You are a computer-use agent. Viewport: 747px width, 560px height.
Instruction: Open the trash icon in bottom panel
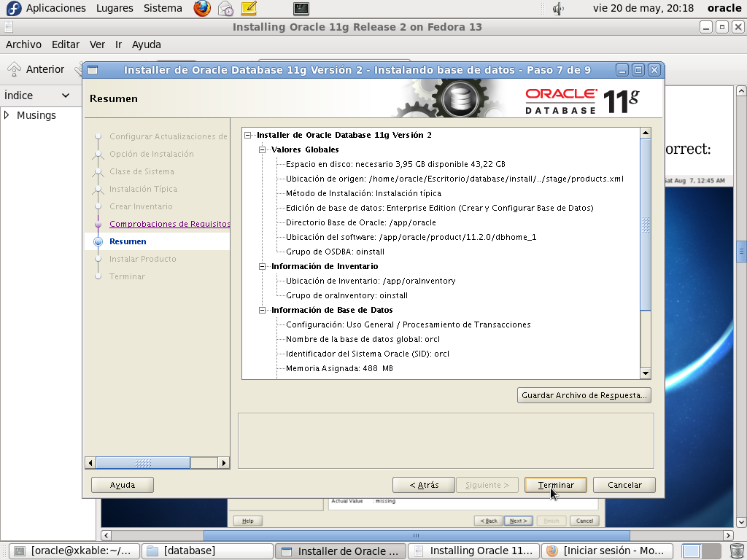(737, 551)
